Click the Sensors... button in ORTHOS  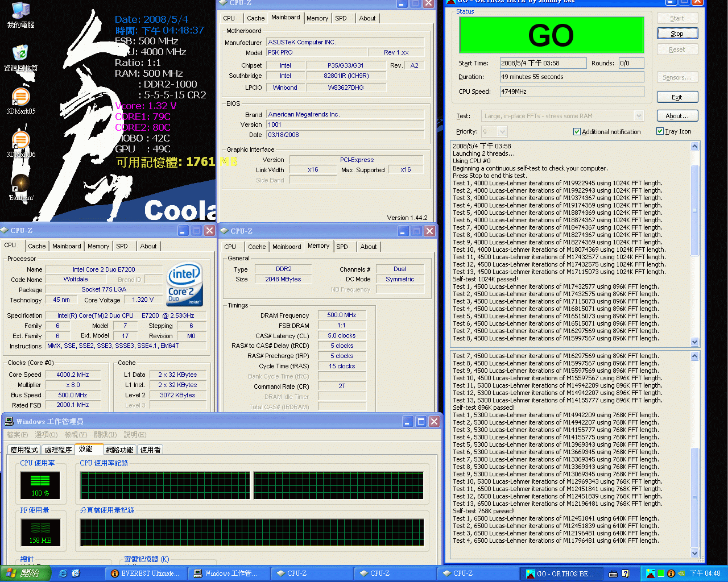coord(677,77)
